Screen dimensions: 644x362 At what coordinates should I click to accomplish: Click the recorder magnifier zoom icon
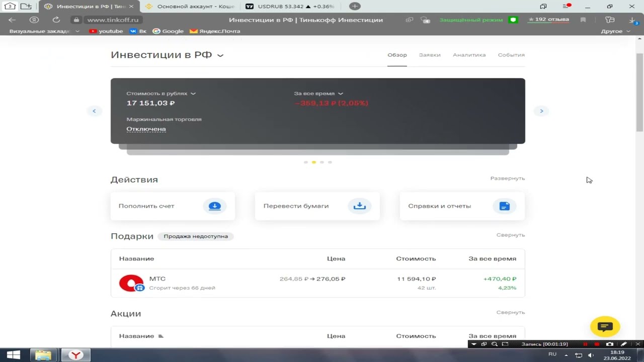(495, 344)
